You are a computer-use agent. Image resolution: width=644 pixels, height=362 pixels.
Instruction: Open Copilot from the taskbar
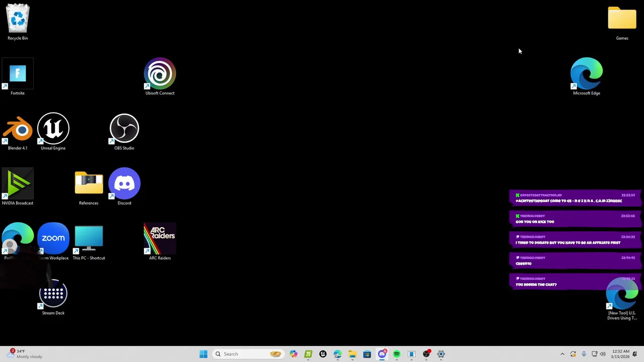tap(293, 354)
